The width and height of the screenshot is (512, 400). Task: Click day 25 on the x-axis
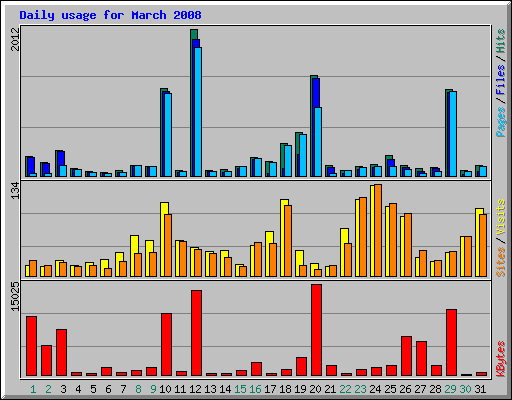[390, 389]
